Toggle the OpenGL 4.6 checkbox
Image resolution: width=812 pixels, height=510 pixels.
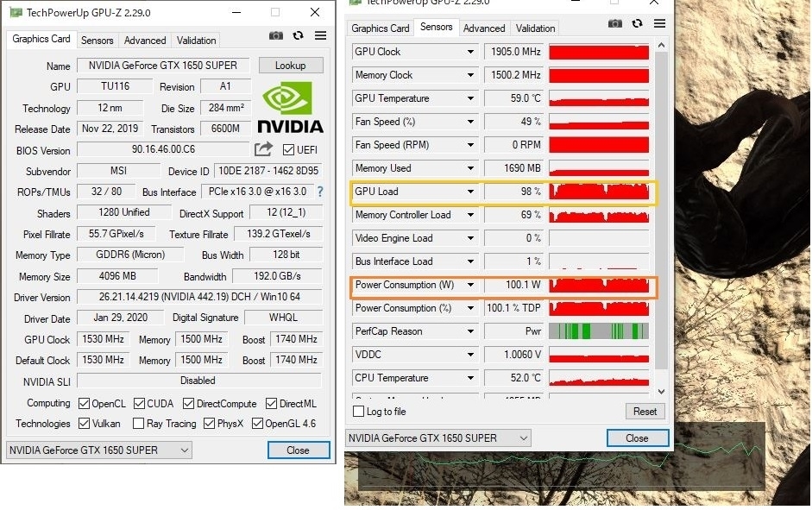(257, 424)
